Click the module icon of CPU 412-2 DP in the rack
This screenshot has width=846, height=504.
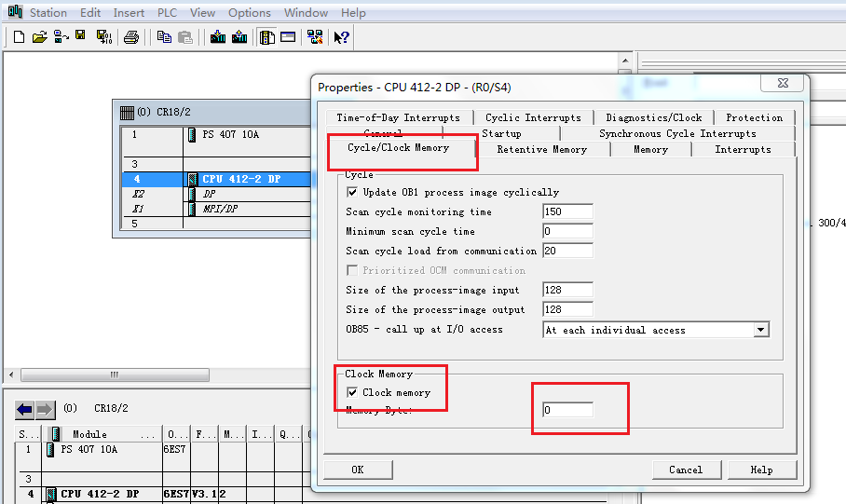click(x=192, y=179)
